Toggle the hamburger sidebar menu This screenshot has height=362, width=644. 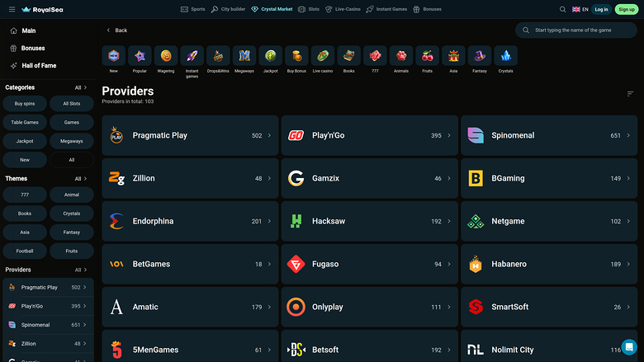pos(12,9)
